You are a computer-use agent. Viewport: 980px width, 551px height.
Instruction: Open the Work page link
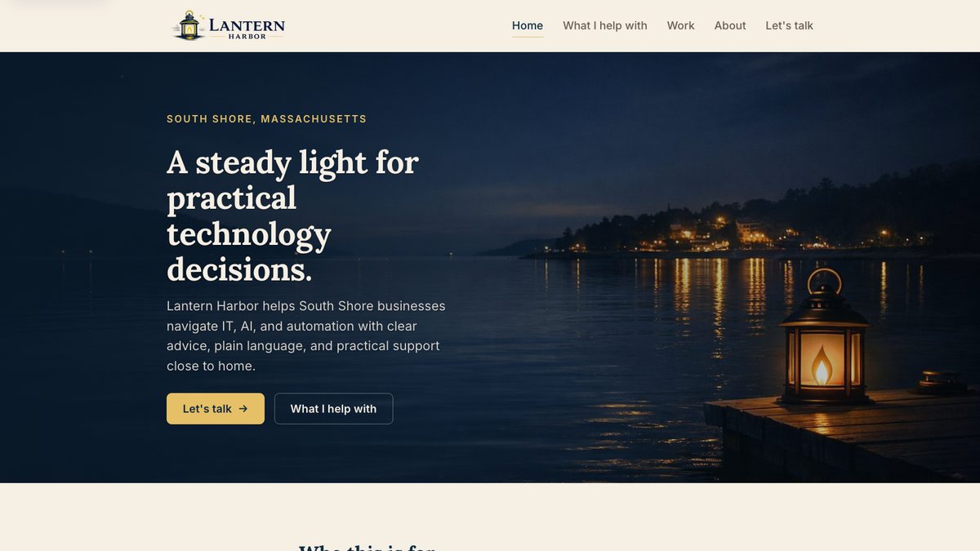[680, 25]
